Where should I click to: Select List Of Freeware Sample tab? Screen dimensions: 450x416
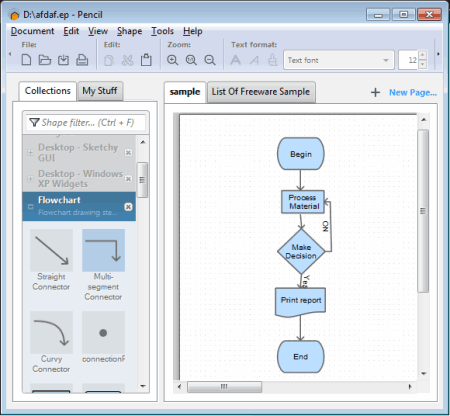261,92
